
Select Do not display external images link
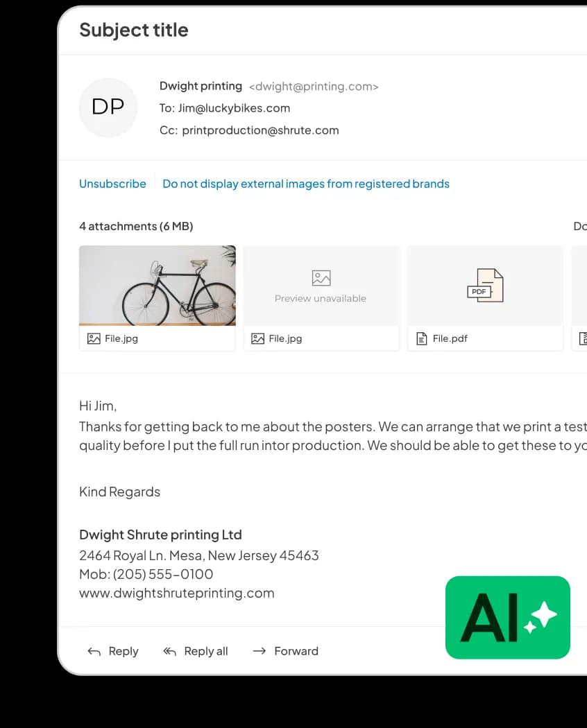coord(305,184)
